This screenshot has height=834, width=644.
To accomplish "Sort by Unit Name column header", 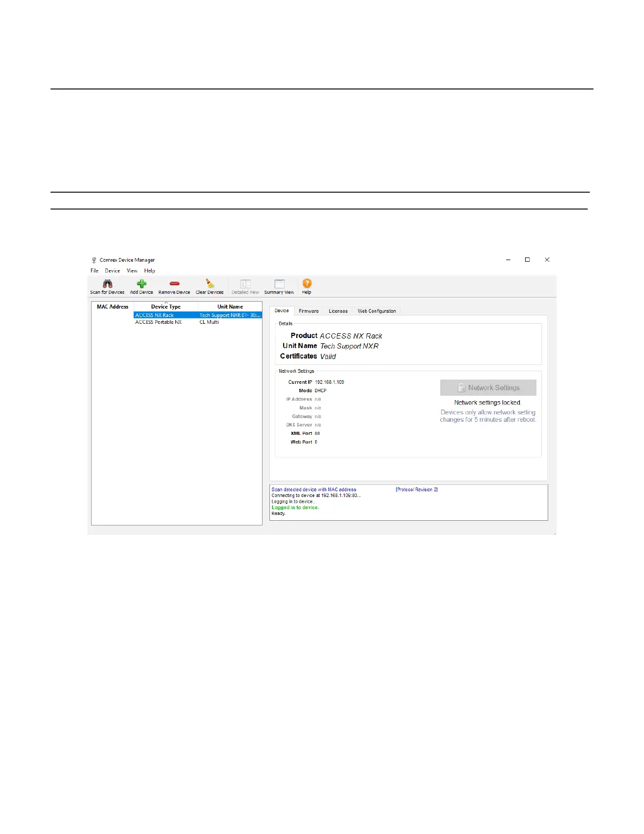I will (x=230, y=306).
